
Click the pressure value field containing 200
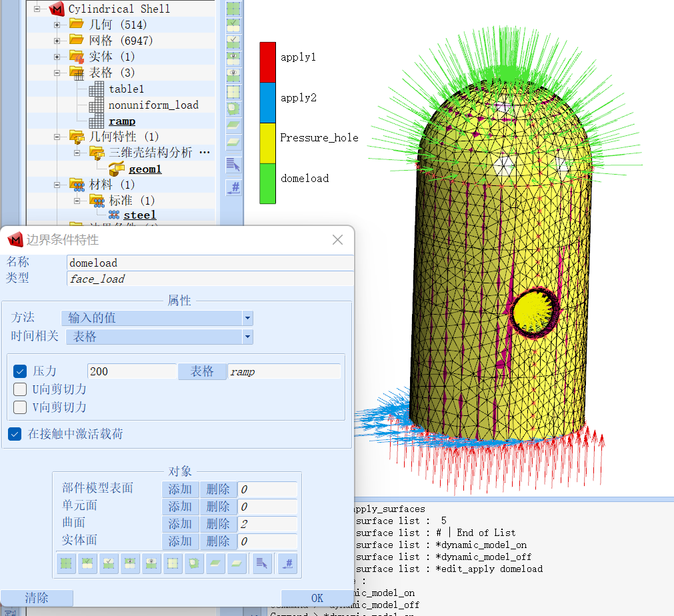click(x=131, y=371)
